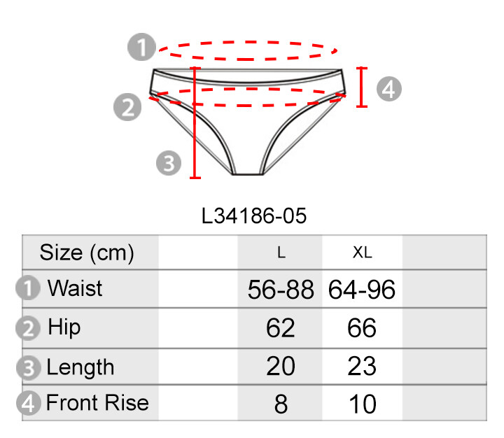Click the number 2 circle left of the underwear diagram
This screenshot has height=438, width=504.
coord(127,108)
